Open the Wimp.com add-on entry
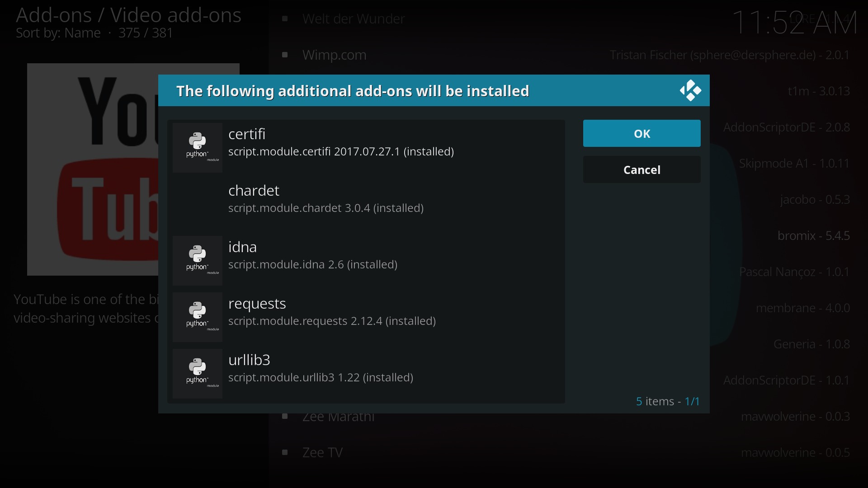The width and height of the screenshot is (868, 488). pos(334,55)
